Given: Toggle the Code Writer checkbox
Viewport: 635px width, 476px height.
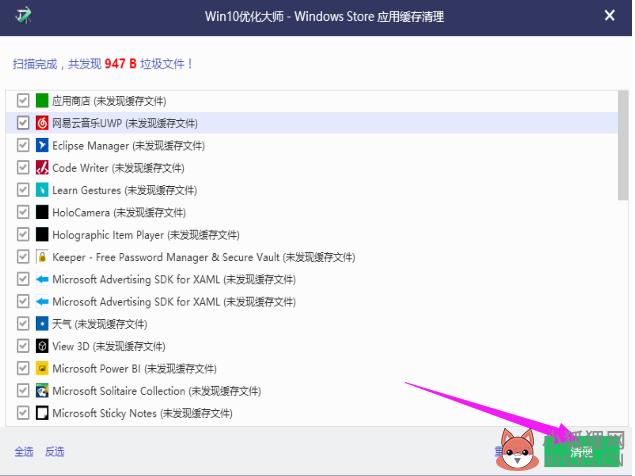Looking at the screenshot, I should click(23, 167).
